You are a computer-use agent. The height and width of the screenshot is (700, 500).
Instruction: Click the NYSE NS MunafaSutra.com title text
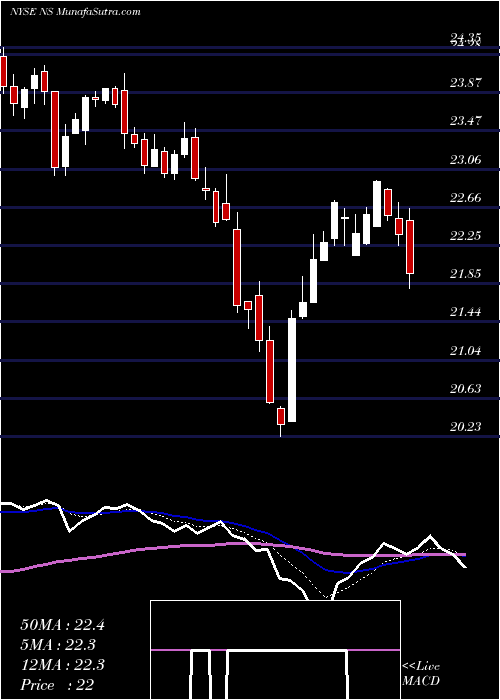[x=75, y=11]
